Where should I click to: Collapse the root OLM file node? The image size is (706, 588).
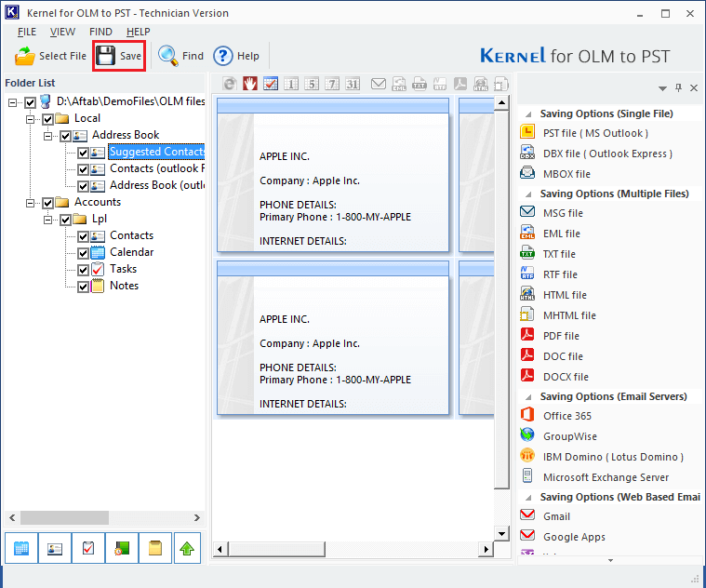coord(13,102)
